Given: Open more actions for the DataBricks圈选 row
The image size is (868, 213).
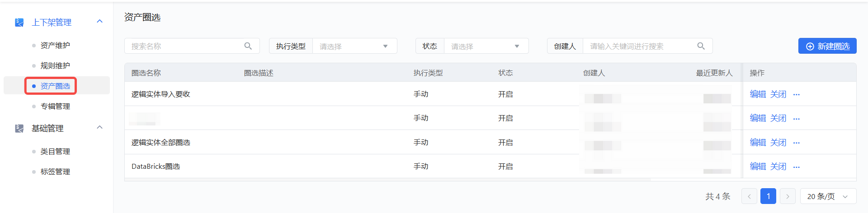Looking at the screenshot, I should (797, 167).
